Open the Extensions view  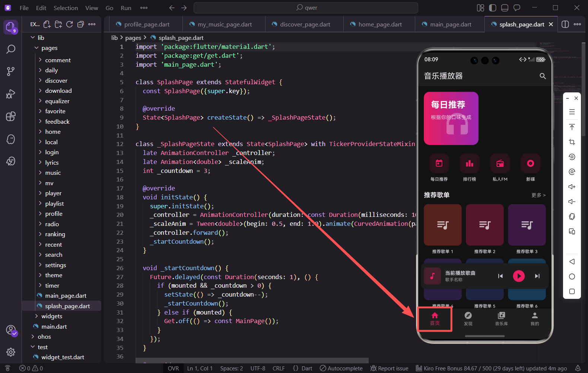tap(11, 116)
